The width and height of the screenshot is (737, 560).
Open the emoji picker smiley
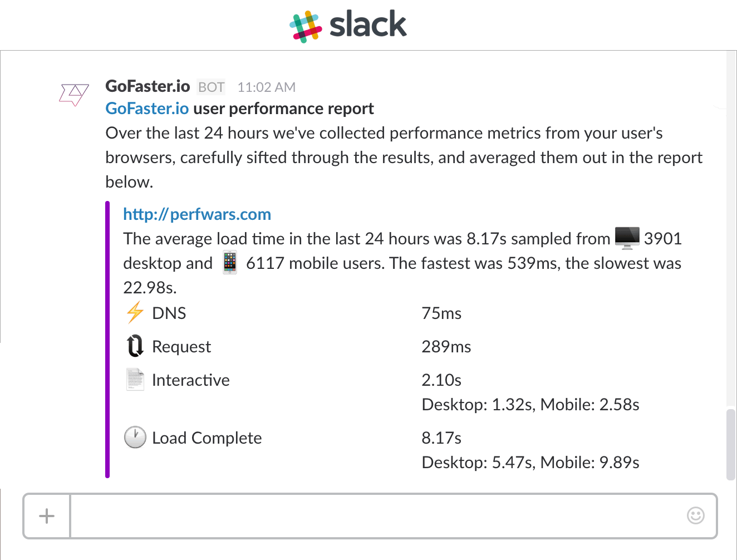[695, 515]
